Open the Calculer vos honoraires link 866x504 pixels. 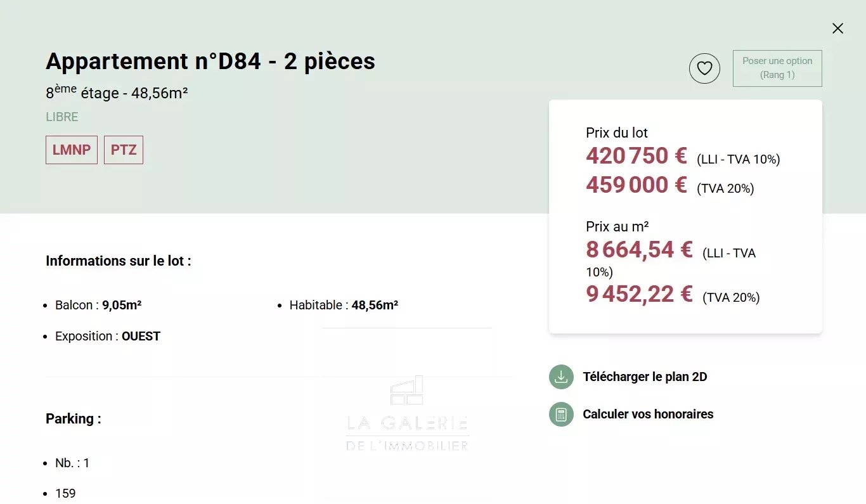(648, 415)
